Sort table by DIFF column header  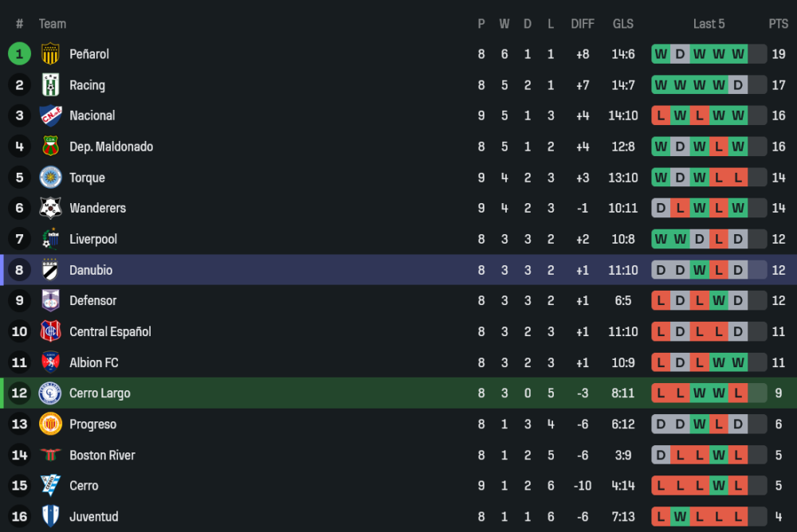coord(583,24)
